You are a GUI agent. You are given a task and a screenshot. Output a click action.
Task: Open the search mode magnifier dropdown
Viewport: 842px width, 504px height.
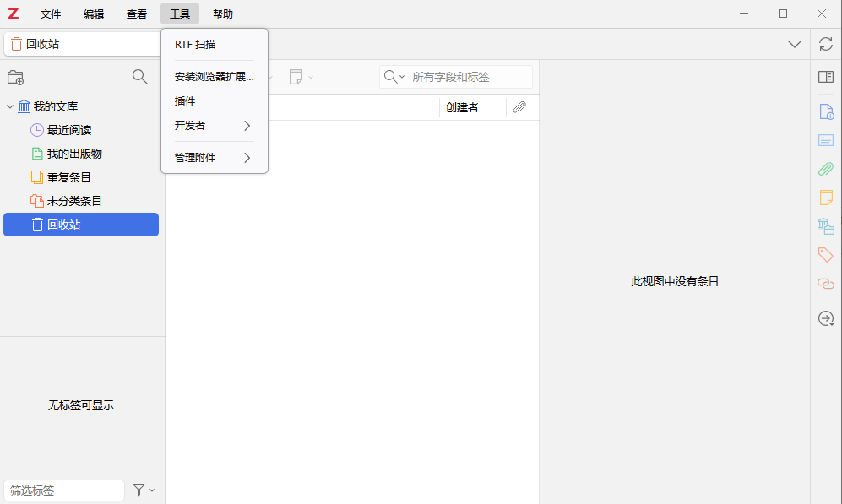[394, 77]
